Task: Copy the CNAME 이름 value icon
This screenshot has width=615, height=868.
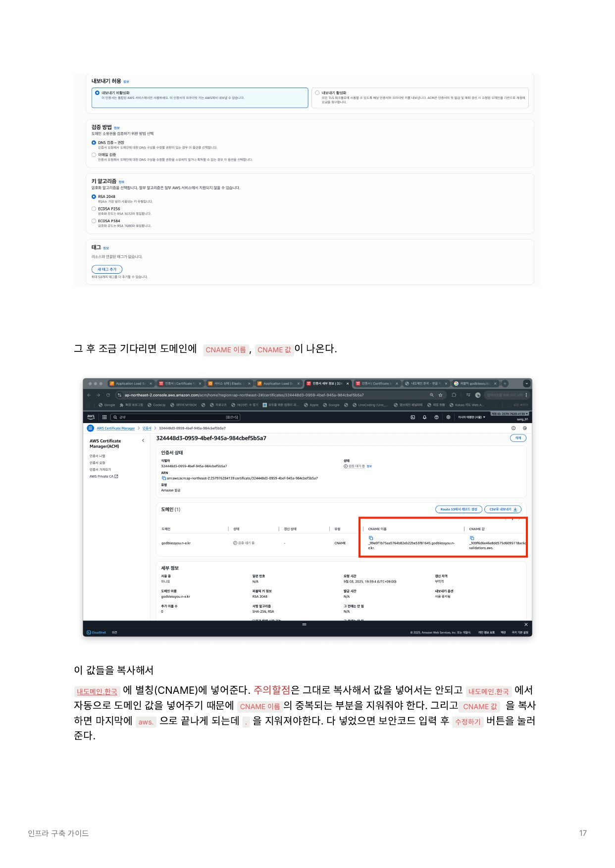Action: point(371,538)
